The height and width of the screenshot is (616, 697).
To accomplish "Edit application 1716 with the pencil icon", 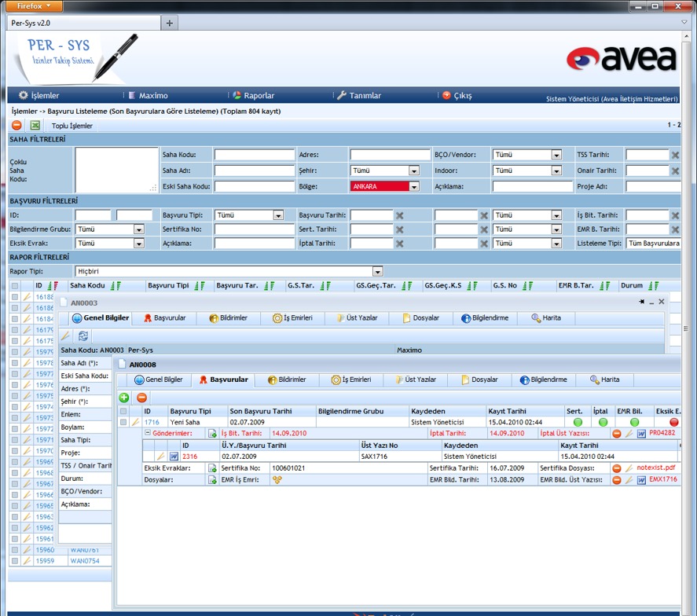I will pyautogui.click(x=136, y=422).
